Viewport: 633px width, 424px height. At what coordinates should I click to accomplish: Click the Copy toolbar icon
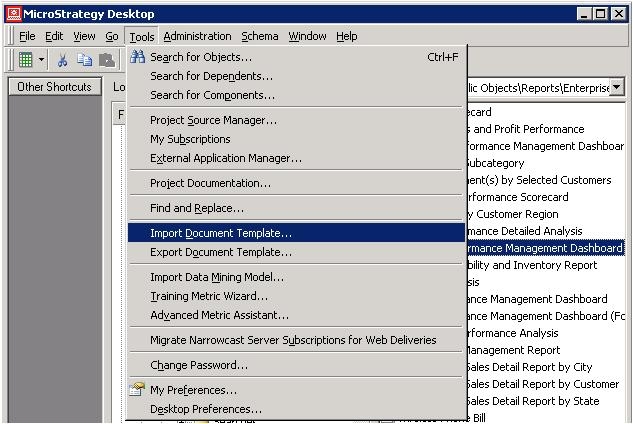pos(84,60)
